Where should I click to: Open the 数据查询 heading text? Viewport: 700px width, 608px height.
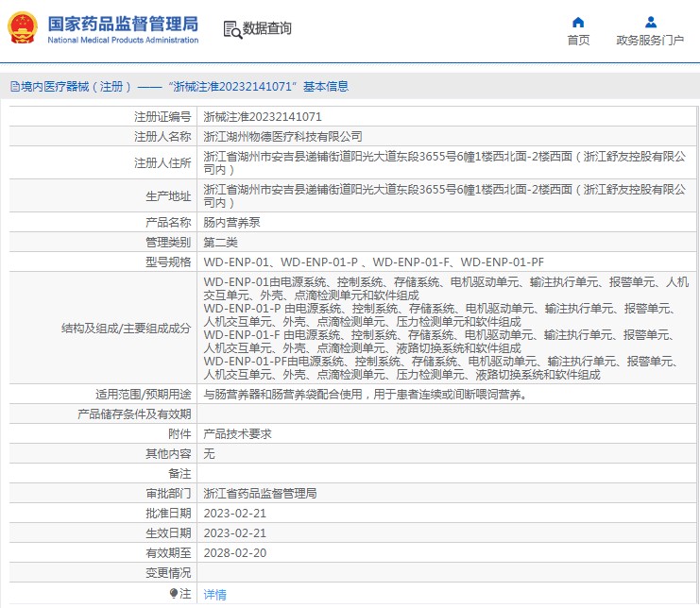(267, 29)
